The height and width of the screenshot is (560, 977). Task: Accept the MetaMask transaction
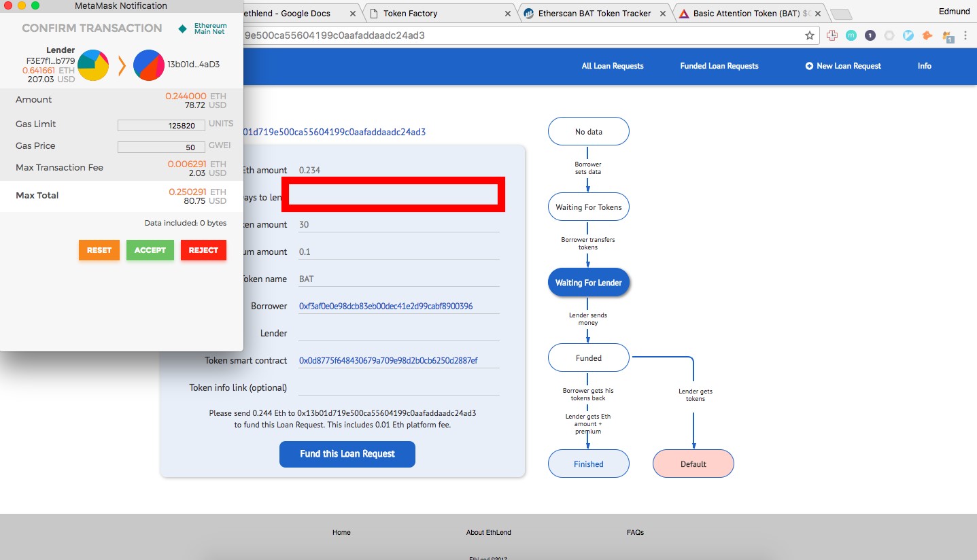click(150, 250)
